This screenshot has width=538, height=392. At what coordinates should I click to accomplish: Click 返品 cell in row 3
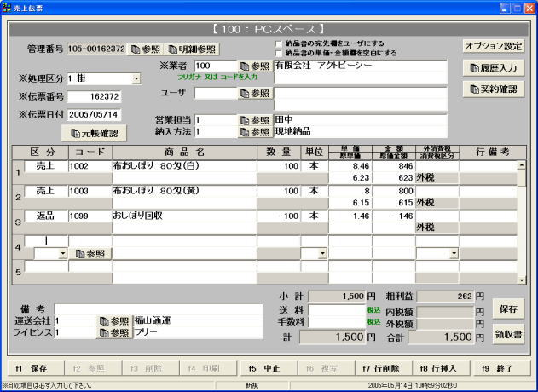(46, 216)
